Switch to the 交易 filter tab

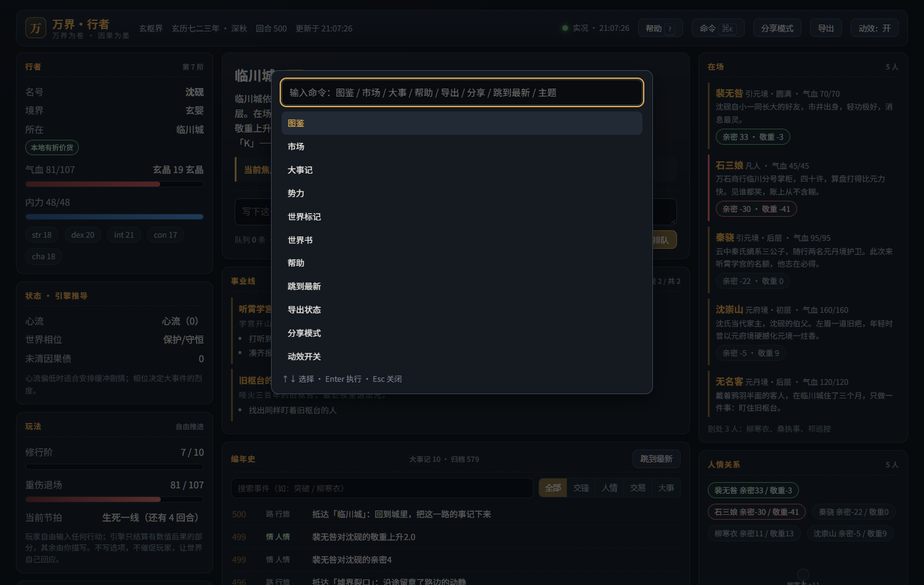pos(638,488)
